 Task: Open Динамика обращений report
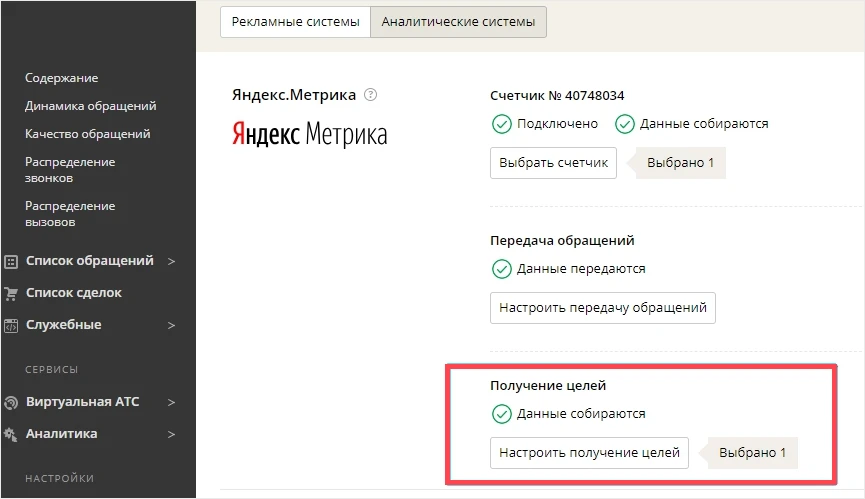pos(90,106)
